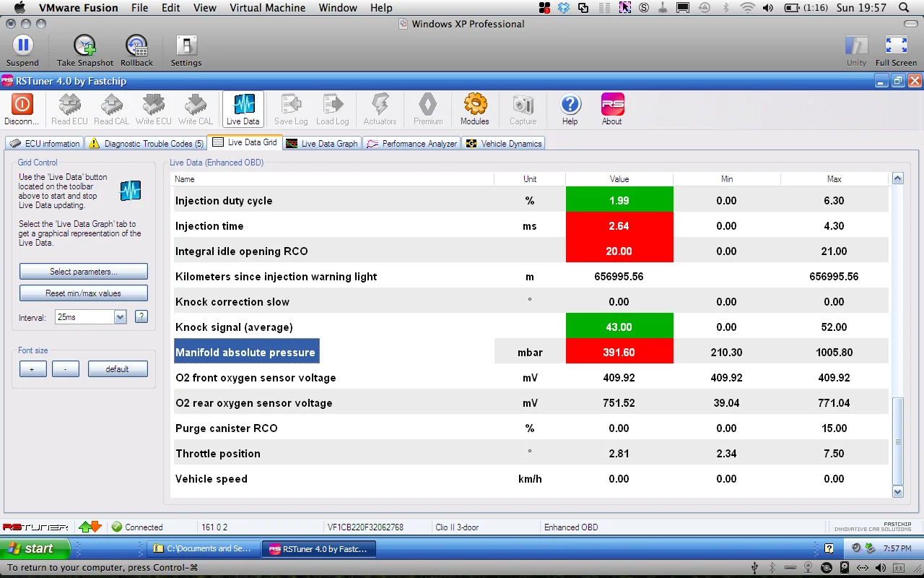Click the Suspend button in VMware toolbar
The image size is (924, 578).
pos(22,46)
